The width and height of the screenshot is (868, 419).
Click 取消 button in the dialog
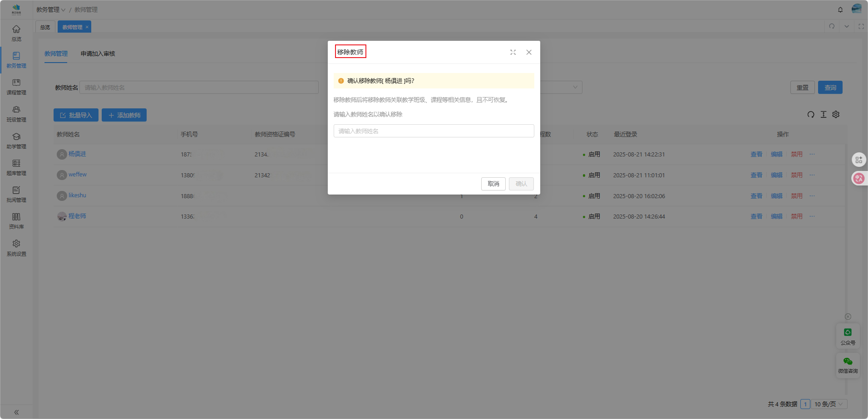pos(493,184)
